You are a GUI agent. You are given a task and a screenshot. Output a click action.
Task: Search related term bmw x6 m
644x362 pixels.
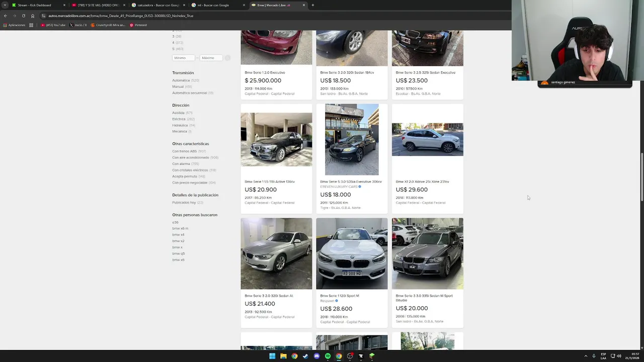(x=180, y=228)
